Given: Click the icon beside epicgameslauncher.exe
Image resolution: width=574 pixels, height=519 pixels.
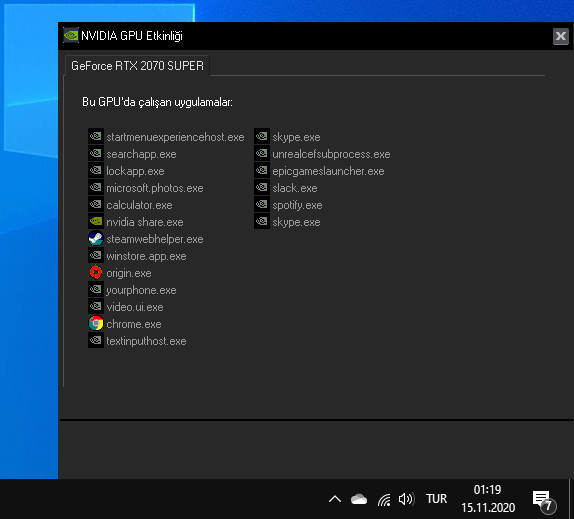Looking at the screenshot, I should point(262,171).
